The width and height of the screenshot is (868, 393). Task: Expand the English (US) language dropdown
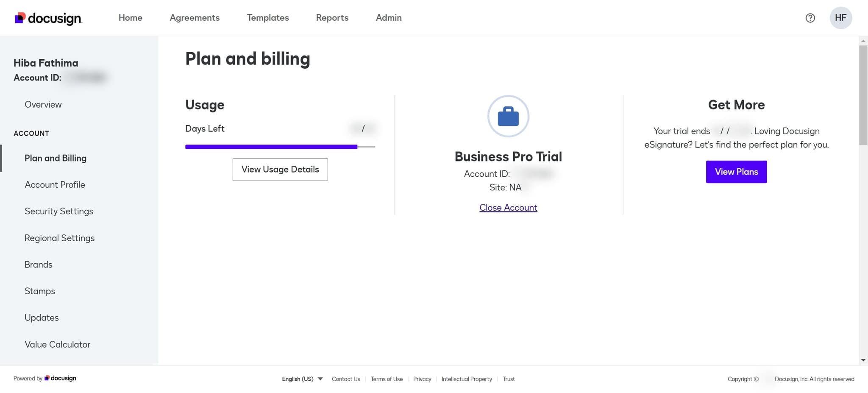coord(302,379)
